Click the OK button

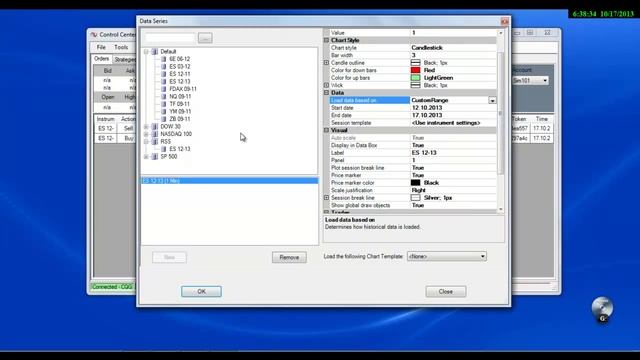(x=201, y=291)
